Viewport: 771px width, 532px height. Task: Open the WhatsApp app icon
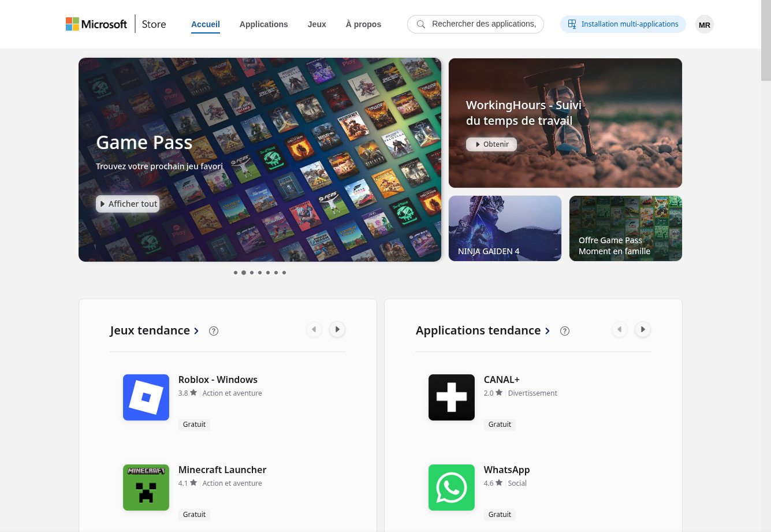coord(452,488)
